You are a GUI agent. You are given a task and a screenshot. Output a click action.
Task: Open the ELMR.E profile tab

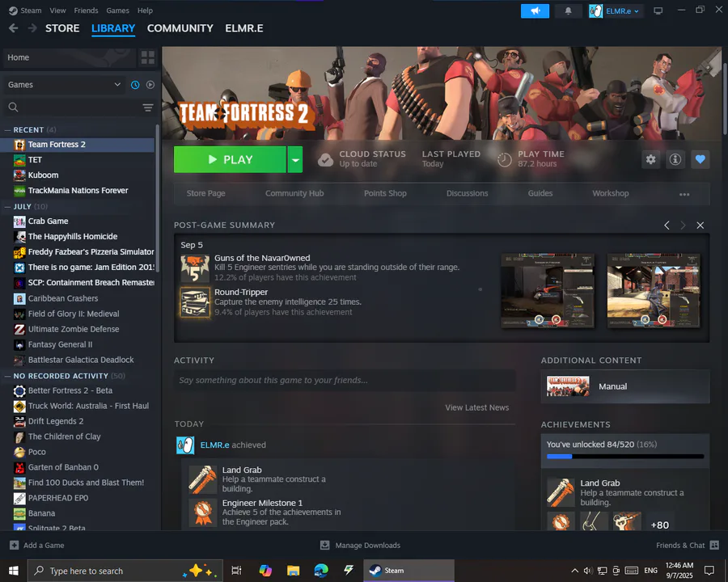(244, 28)
